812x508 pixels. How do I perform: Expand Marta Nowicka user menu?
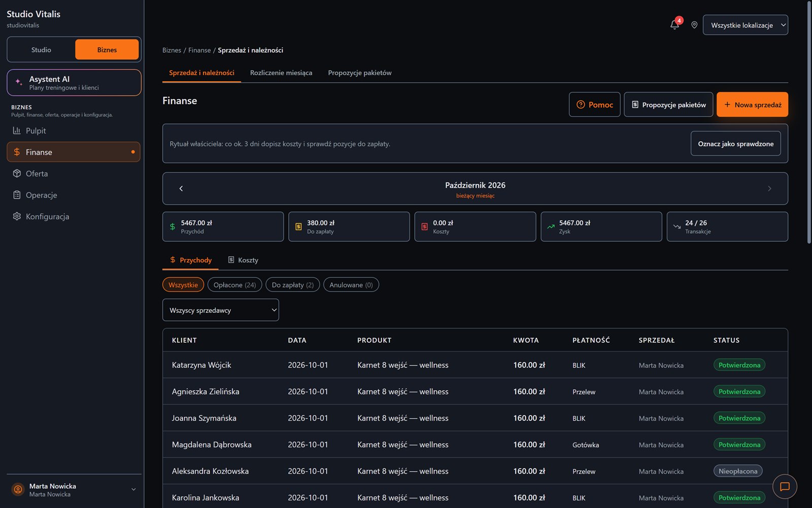[74, 490]
